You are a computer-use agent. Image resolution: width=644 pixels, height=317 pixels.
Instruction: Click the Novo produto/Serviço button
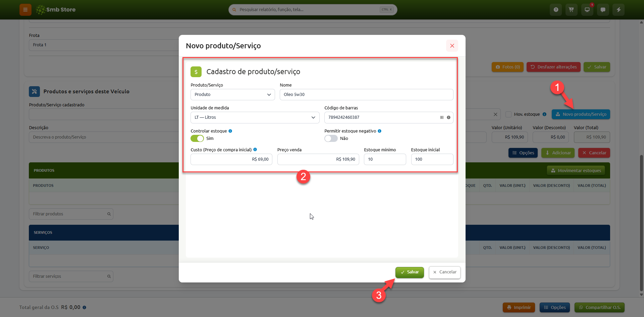[x=581, y=114]
